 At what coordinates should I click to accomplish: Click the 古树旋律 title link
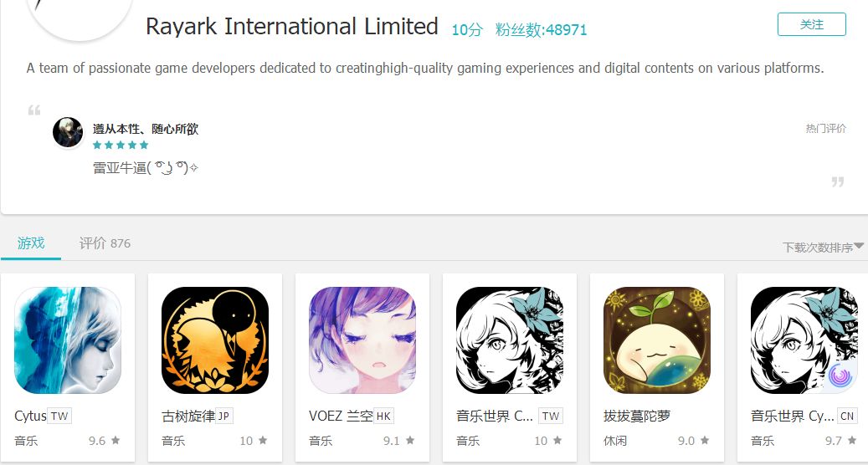click(188, 416)
